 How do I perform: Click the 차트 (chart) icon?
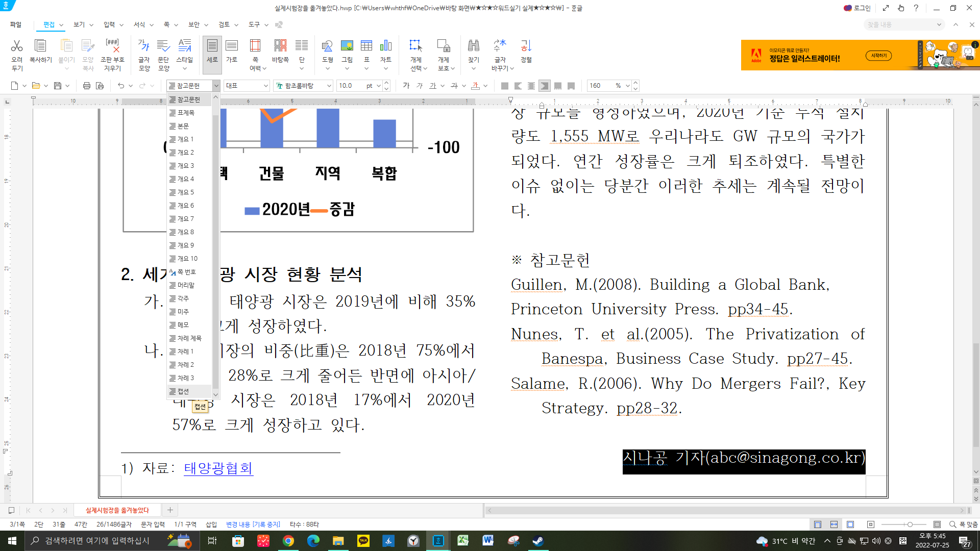386,46
